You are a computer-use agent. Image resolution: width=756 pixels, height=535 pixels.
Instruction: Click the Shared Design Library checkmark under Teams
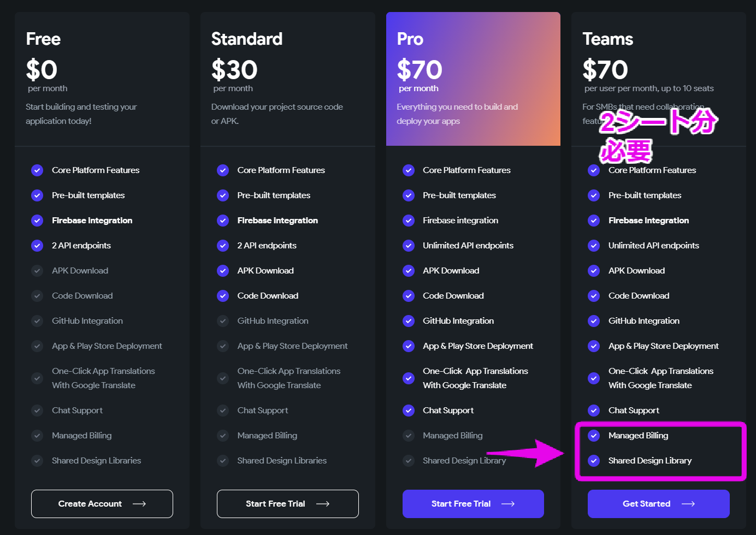pyautogui.click(x=594, y=460)
